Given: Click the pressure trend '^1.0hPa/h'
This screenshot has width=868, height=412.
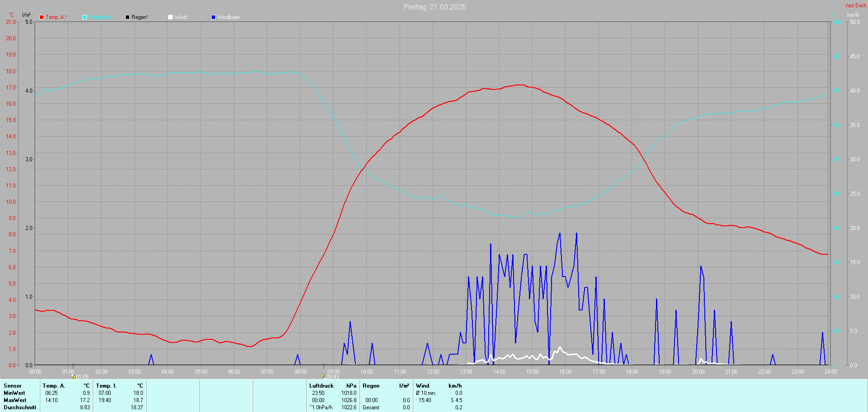Looking at the screenshot, I should (x=321, y=407).
